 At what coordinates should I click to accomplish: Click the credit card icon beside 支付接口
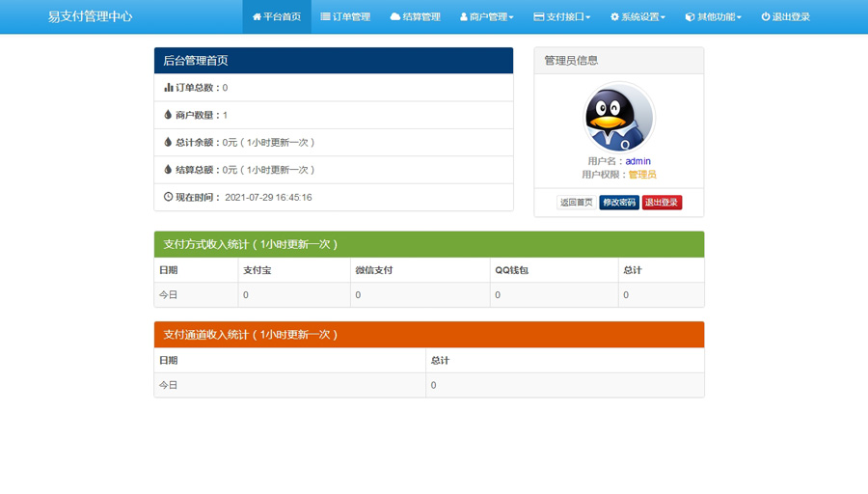click(x=539, y=17)
